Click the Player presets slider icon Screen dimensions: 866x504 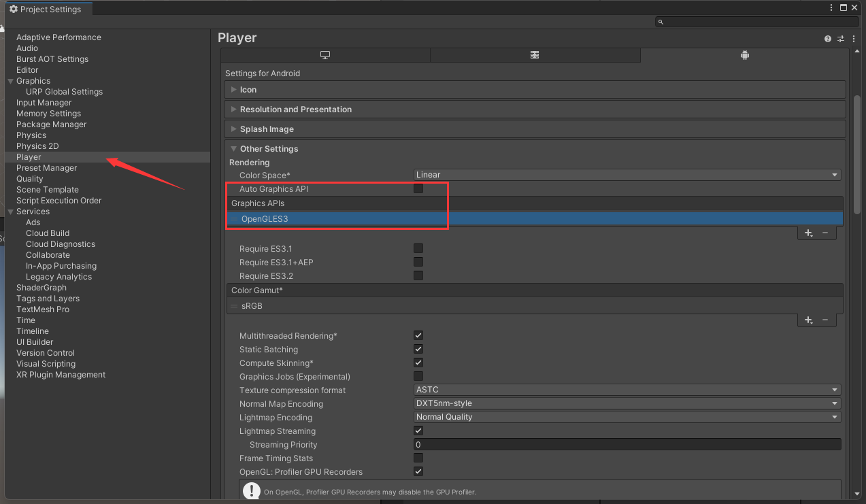[x=841, y=39]
